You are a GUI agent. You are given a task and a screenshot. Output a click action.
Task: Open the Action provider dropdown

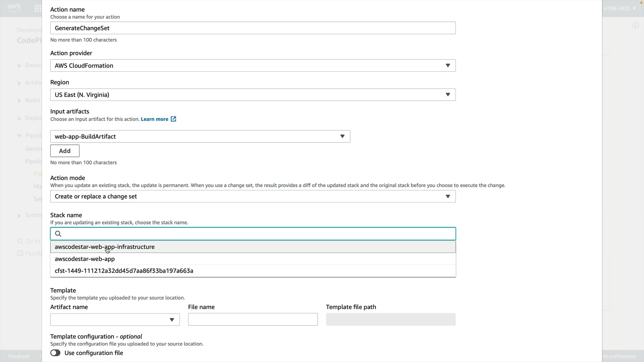point(253,66)
